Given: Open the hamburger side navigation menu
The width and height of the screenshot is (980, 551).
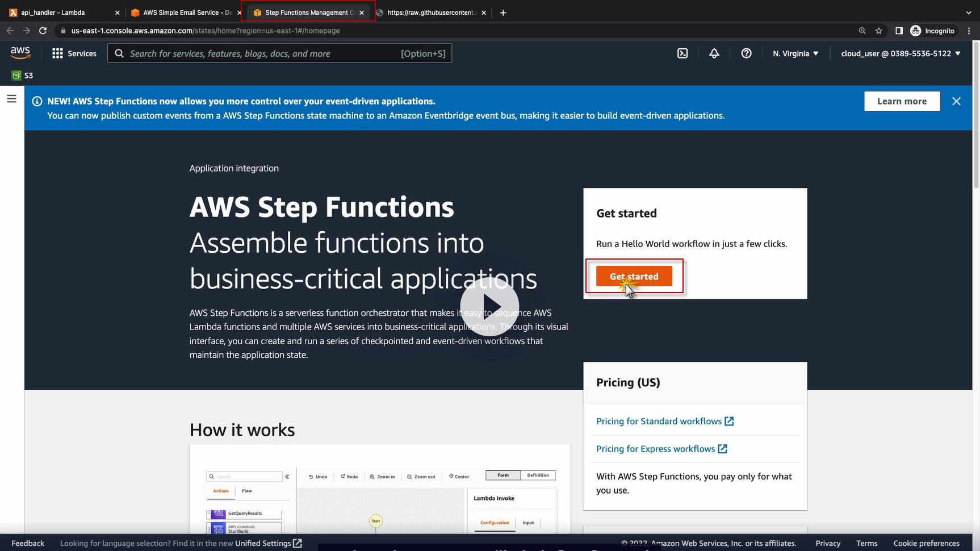Looking at the screenshot, I should (x=11, y=99).
